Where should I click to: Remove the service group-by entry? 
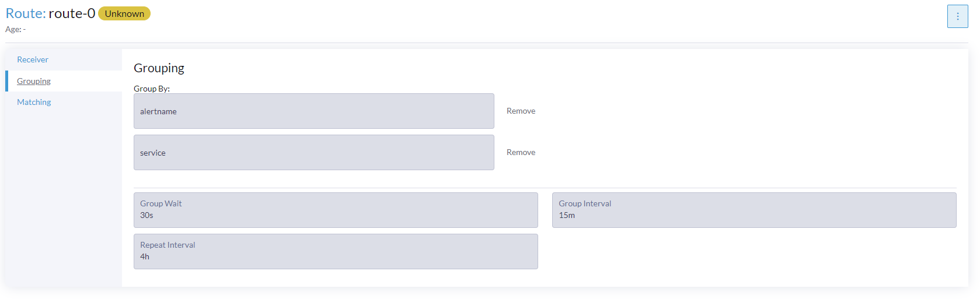coord(521,152)
